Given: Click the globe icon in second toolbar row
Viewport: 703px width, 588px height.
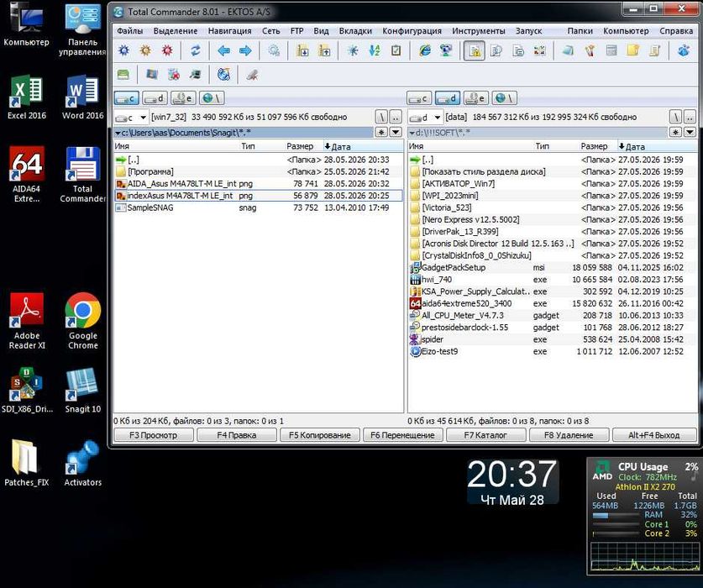Looking at the screenshot, I should click(223, 75).
